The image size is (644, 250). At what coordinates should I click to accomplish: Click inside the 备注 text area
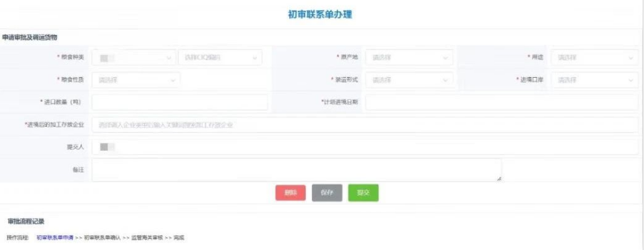click(x=297, y=170)
